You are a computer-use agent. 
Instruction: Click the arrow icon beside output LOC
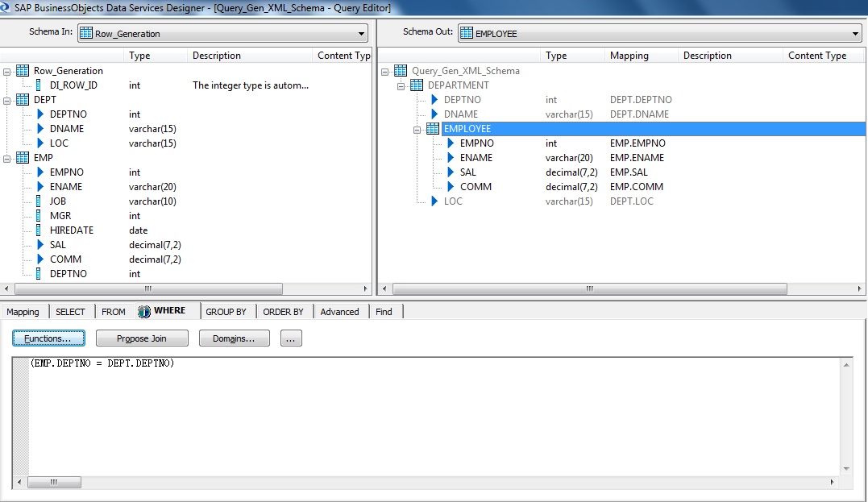(x=434, y=201)
